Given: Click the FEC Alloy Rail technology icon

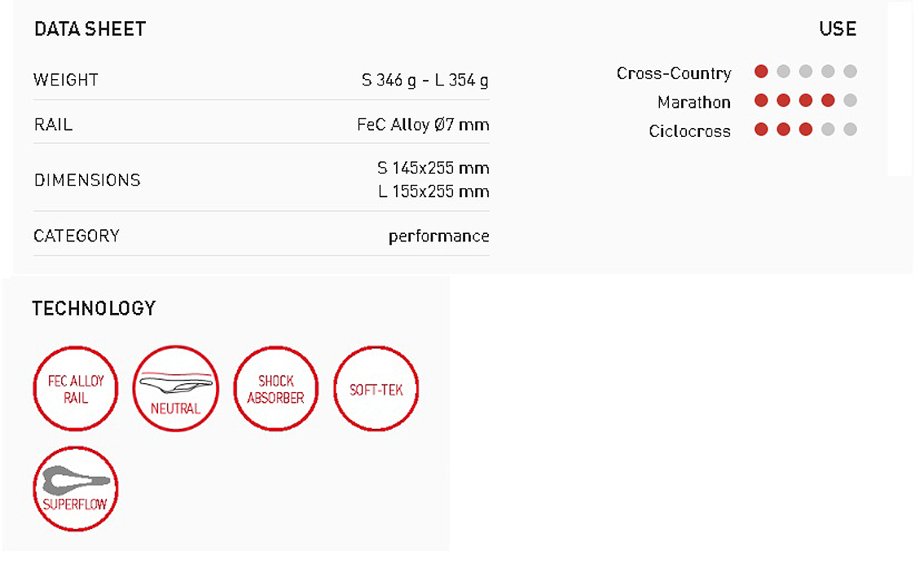Looking at the screenshot, I should pyautogui.click(x=76, y=389).
